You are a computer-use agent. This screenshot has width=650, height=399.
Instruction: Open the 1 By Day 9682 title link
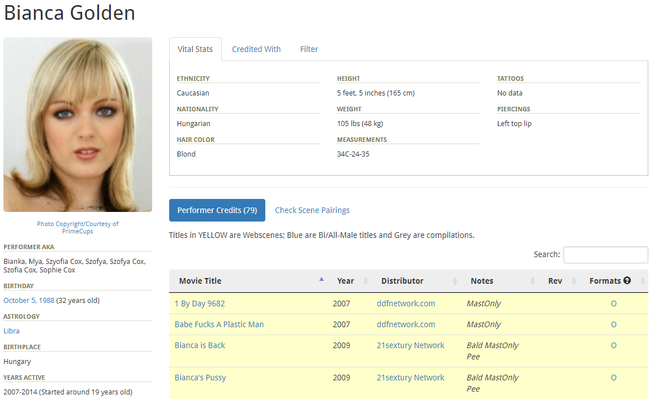[199, 303]
